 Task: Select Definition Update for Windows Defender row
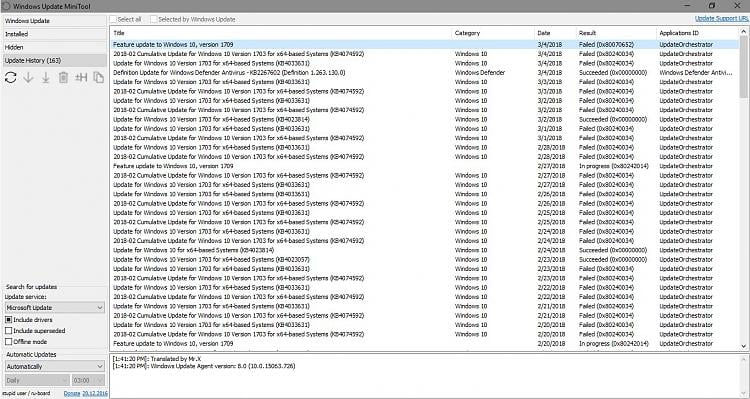pyautogui.click(x=425, y=73)
